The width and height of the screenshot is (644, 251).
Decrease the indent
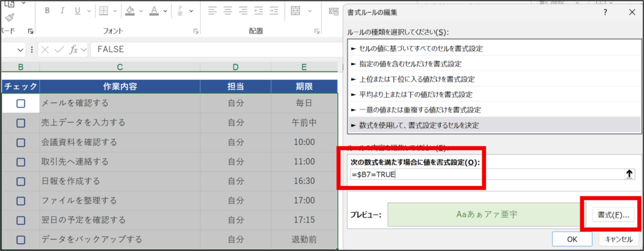pyautogui.click(x=258, y=11)
